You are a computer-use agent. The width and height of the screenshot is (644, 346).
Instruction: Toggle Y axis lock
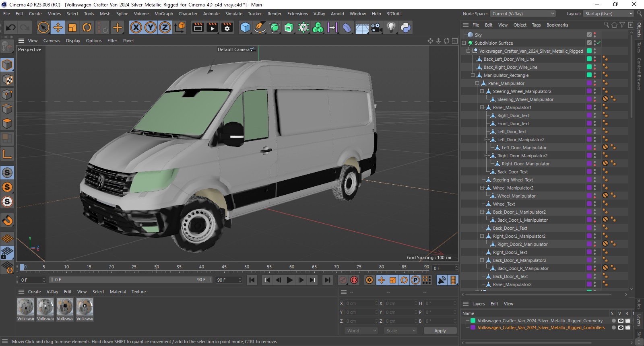(151, 27)
